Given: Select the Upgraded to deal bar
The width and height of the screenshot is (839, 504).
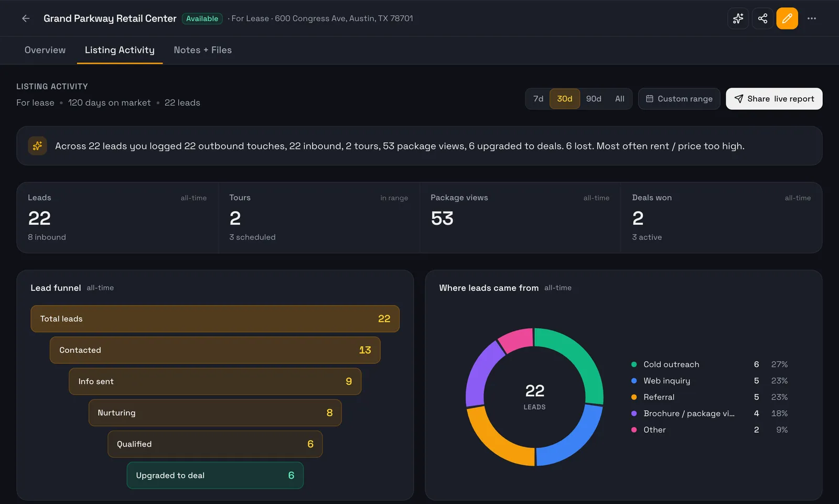Looking at the screenshot, I should (215, 475).
